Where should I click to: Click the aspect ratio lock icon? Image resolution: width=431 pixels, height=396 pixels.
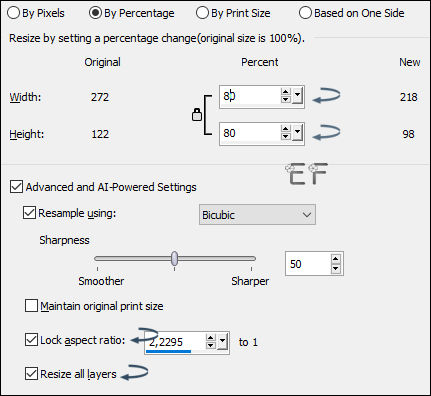click(197, 115)
